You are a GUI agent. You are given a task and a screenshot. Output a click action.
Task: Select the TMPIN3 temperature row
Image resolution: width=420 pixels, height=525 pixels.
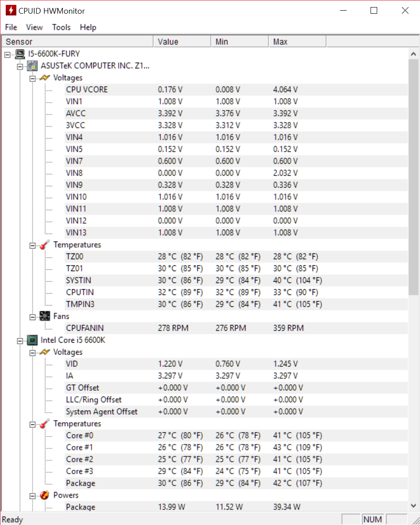236,304
